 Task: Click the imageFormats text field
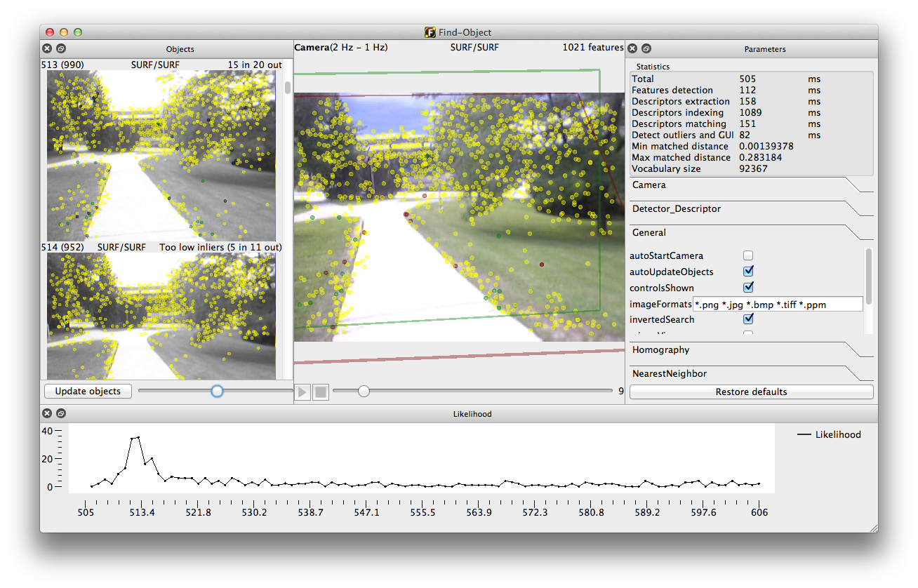click(777, 304)
